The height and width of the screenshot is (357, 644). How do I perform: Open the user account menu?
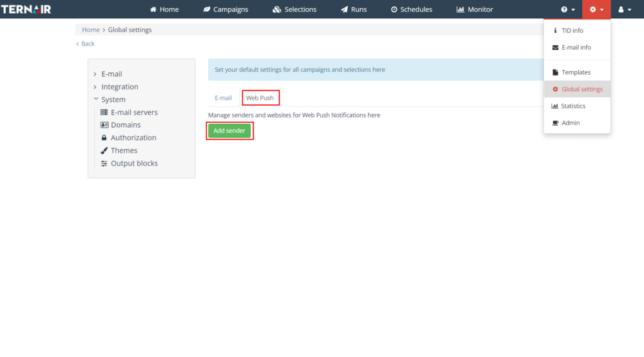pyautogui.click(x=625, y=9)
